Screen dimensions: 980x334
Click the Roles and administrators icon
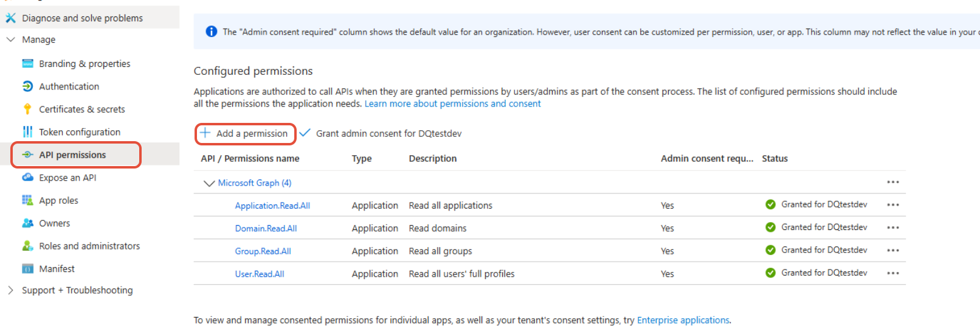tap(27, 246)
